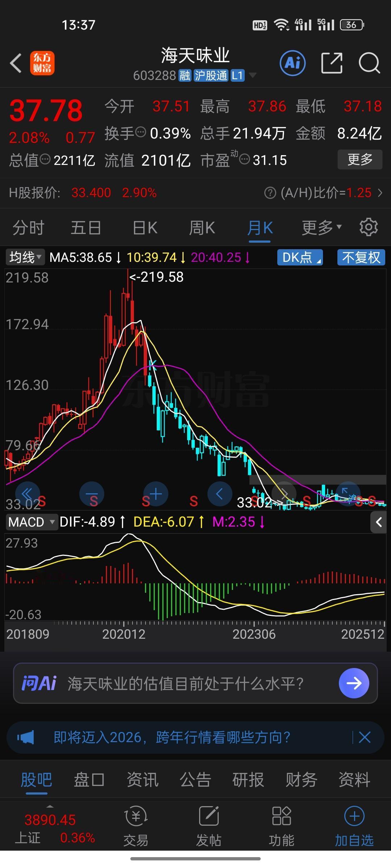The height and width of the screenshot is (868, 391).
Task: Switch to 日K tab
Action: coord(145,228)
